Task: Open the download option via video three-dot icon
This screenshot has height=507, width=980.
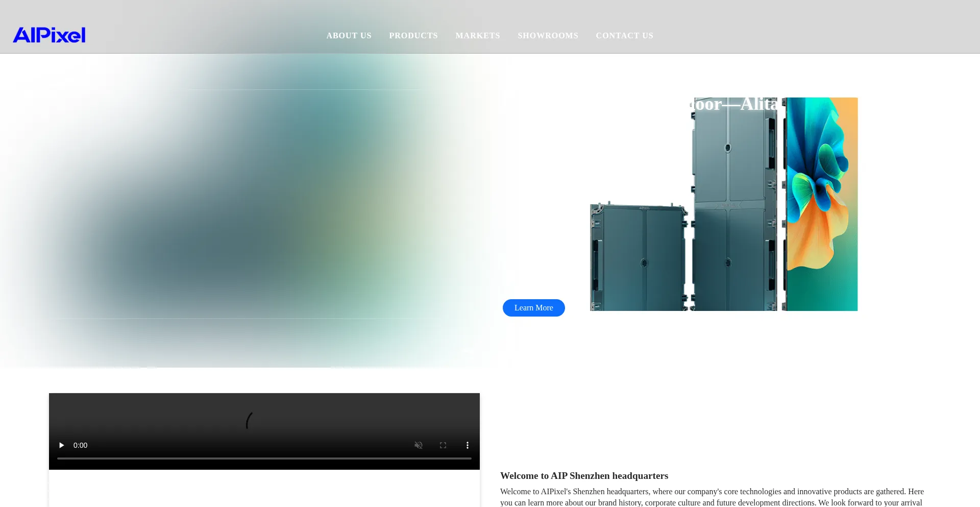Action: 467,445
